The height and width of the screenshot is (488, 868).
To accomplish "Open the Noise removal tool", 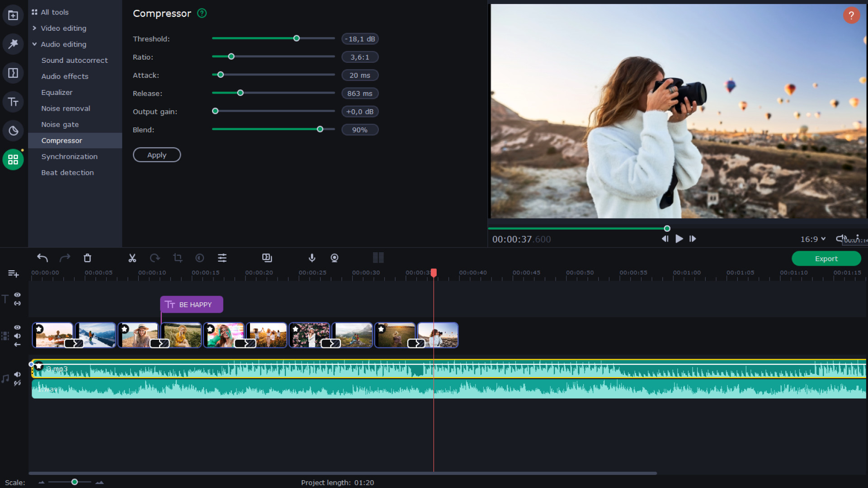I will coord(66,108).
